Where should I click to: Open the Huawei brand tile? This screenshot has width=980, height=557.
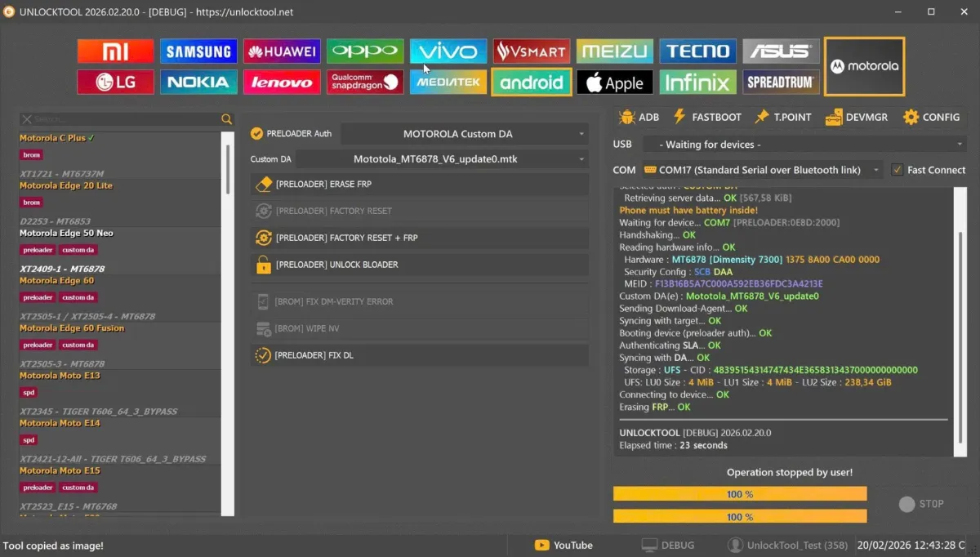pyautogui.click(x=282, y=51)
